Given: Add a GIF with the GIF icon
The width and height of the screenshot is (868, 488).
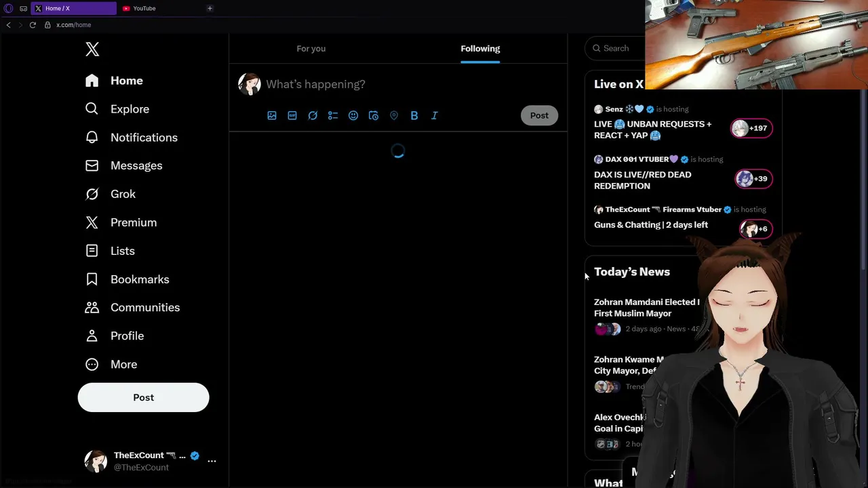Looking at the screenshot, I should click(292, 115).
